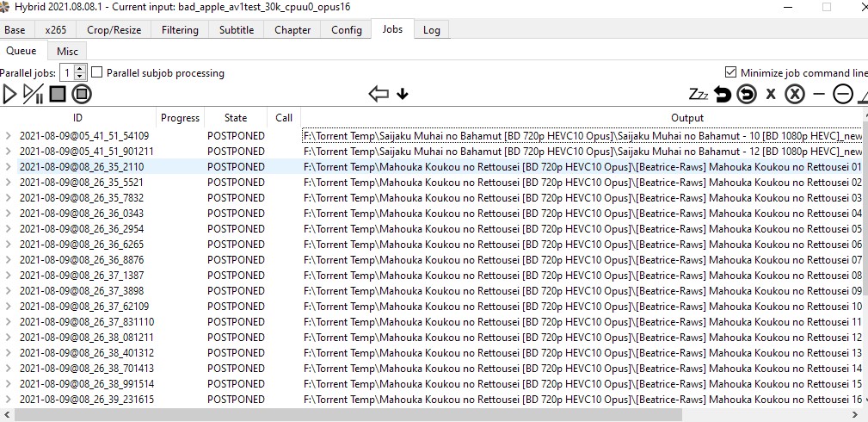Click the circled stop icon
Image resolution: width=868 pixels, height=422 pixels.
pyautogui.click(x=82, y=94)
